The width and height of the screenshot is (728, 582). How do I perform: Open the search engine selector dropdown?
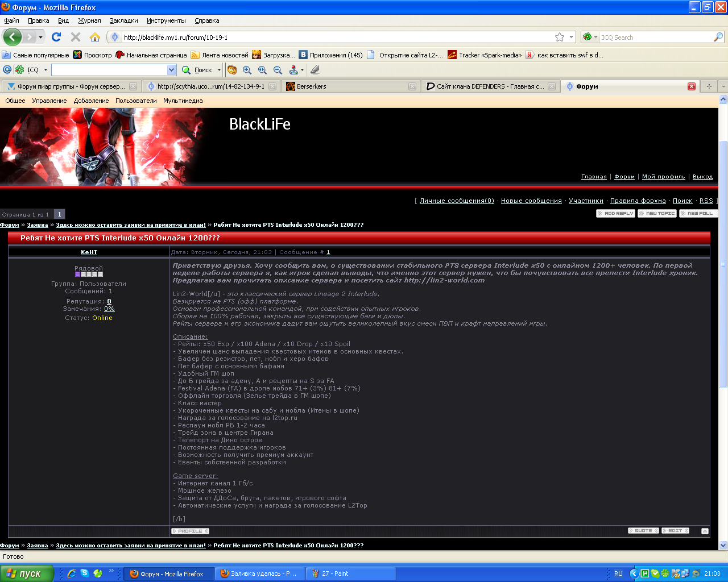[x=596, y=37]
